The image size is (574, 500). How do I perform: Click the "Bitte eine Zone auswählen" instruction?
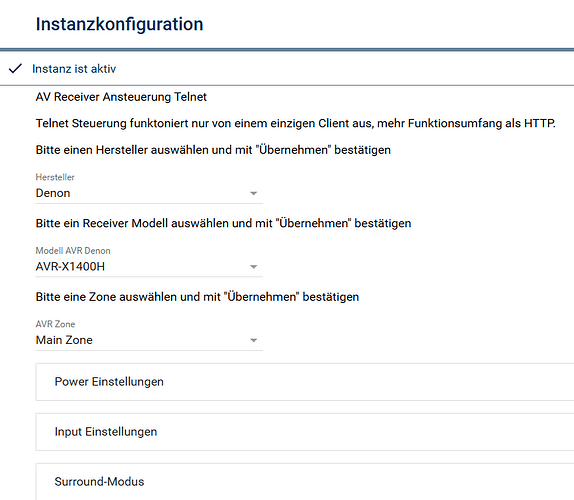pos(197,297)
